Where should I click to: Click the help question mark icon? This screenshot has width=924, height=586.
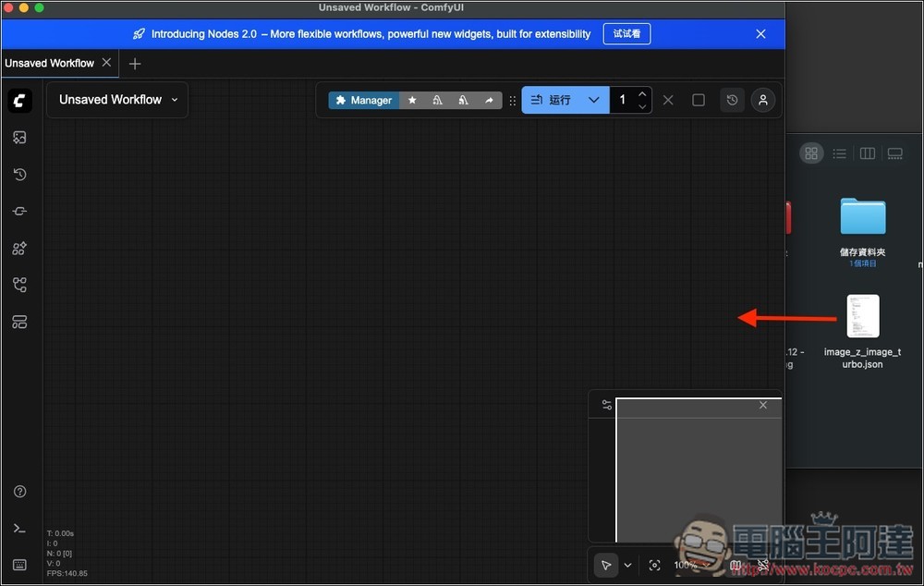(20, 492)
